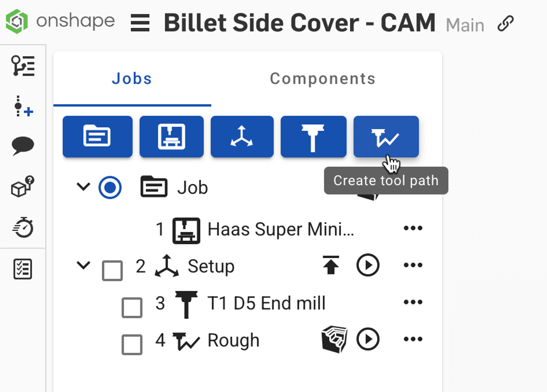Open the Onshape hamburger menu
Image resolution: width=547 pixels, height=392 pixels.
[x=140, y=23]
